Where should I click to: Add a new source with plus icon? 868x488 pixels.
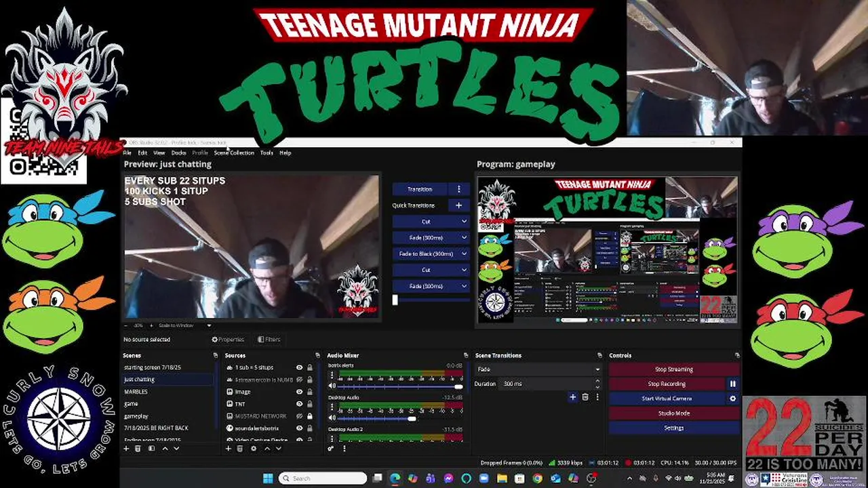[229, 449]
